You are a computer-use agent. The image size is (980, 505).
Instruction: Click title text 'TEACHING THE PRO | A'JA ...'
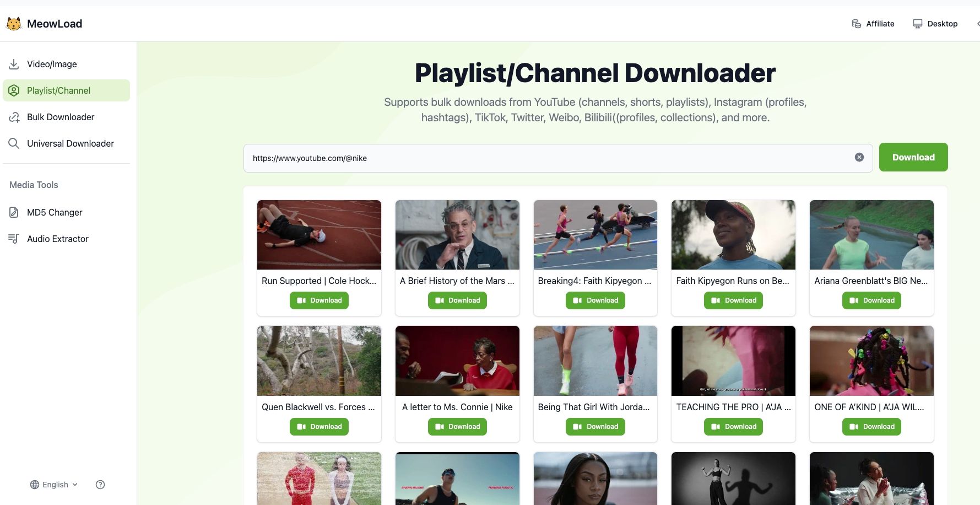click(733, 407)
